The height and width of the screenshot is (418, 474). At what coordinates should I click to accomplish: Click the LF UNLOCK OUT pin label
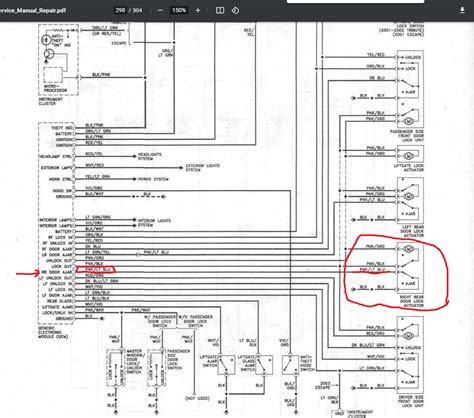click(x=56, y=278)
